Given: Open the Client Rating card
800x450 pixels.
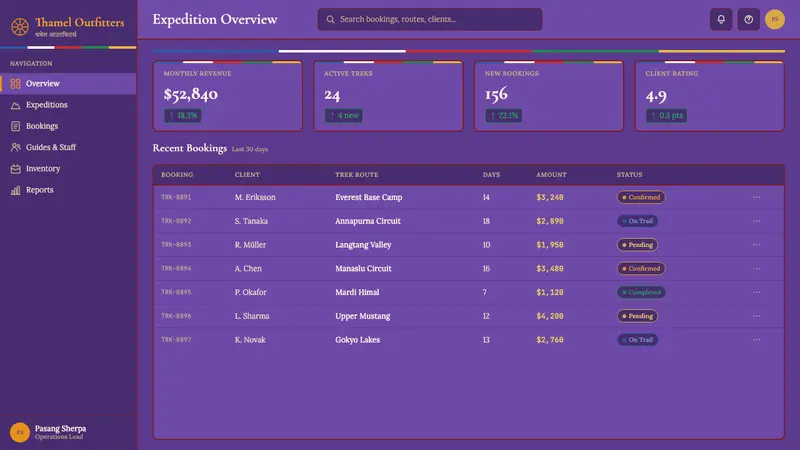Looking at the screenshot, I should pos(710,96).
